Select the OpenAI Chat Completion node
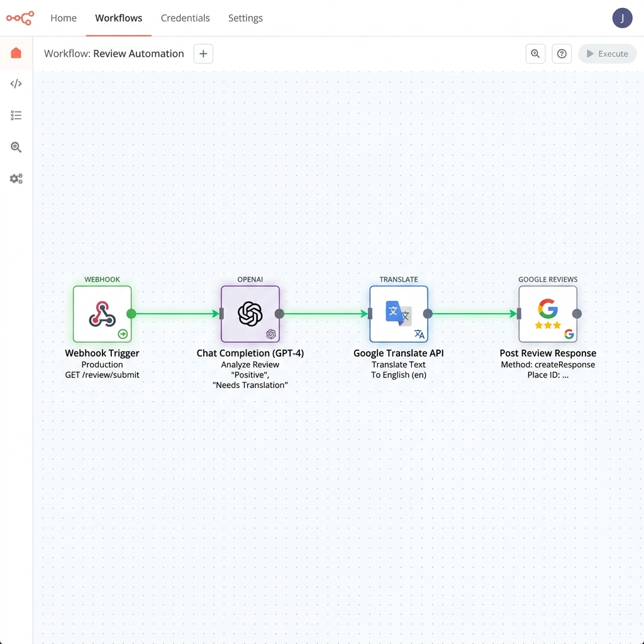Image resolution: width=644 pixels, height=644 pixels. pos(250,314)
